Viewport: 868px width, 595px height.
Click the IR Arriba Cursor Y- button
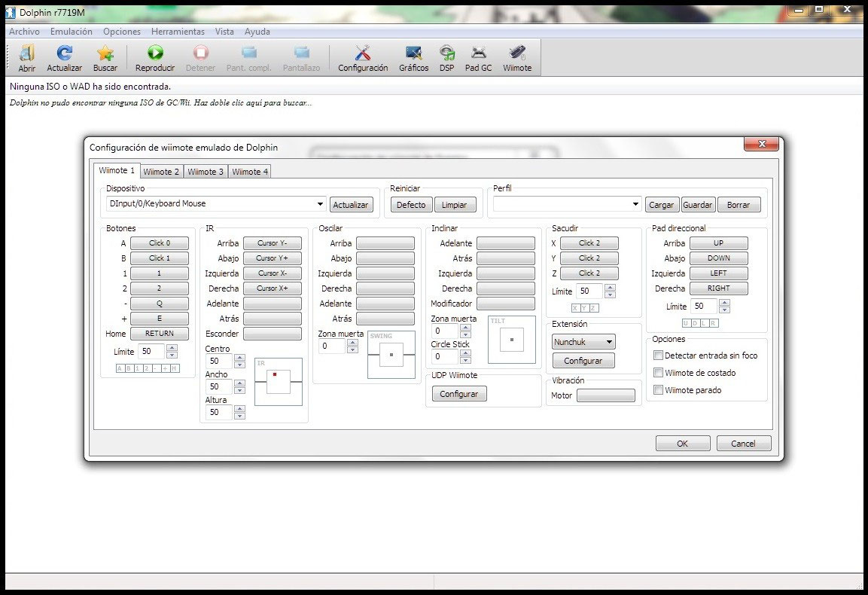point(273,243)
